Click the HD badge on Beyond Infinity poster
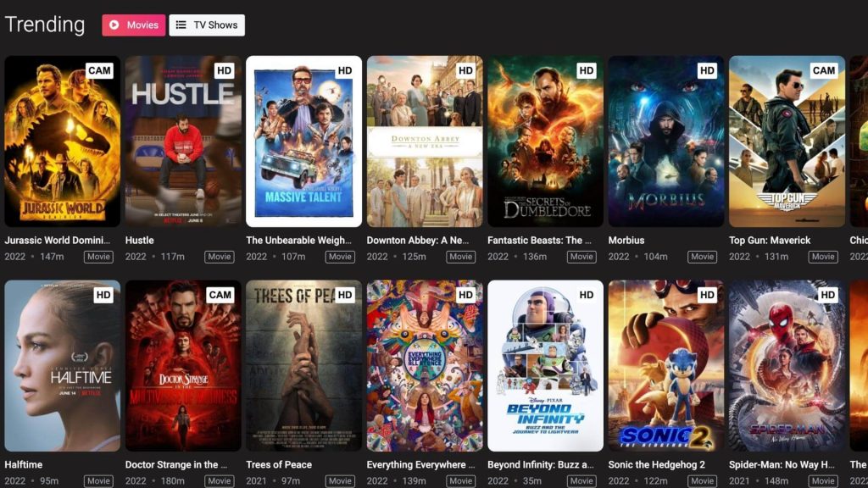868x488 pixels. pyautogui.click(x=587, y=295)
